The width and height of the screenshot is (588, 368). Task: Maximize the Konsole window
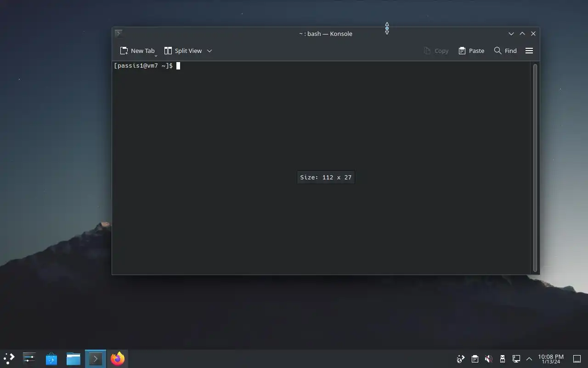coord(522,34)
